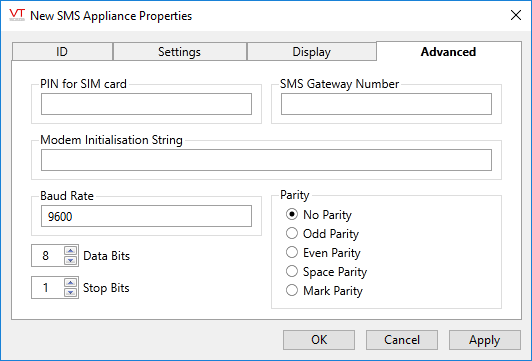Pick the Space Parity option
The width and height of the screenshot is (532, 361).
(292, 271)
